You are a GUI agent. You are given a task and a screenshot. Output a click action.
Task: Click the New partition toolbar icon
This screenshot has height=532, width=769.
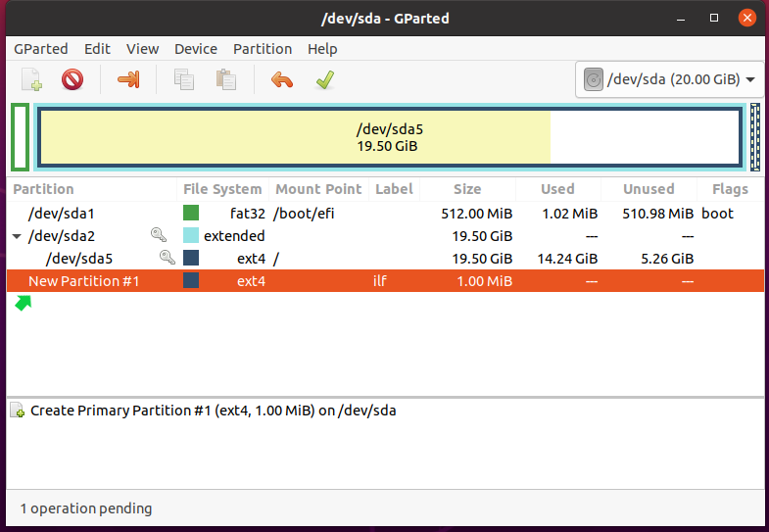pyautogui.click(x=32, y=79)
